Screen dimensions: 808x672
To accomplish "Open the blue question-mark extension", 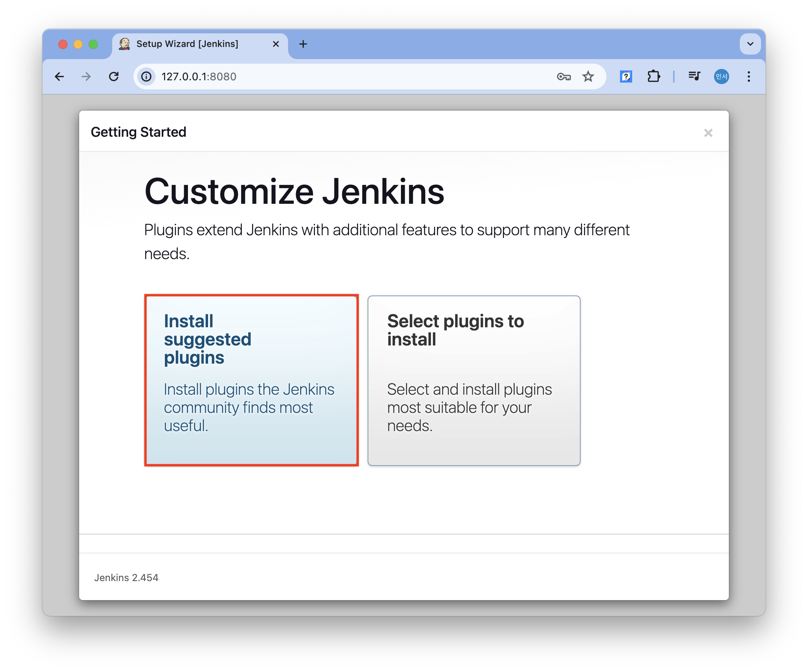I will (x=626, y=77).
